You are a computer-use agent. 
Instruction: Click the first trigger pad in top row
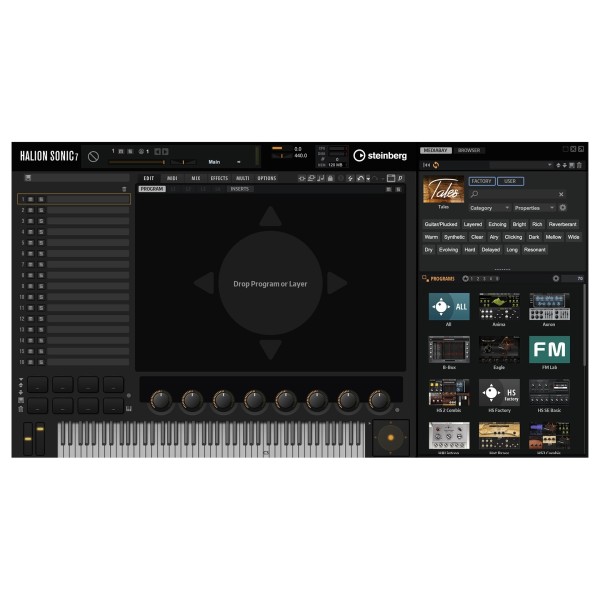(38, 385)
